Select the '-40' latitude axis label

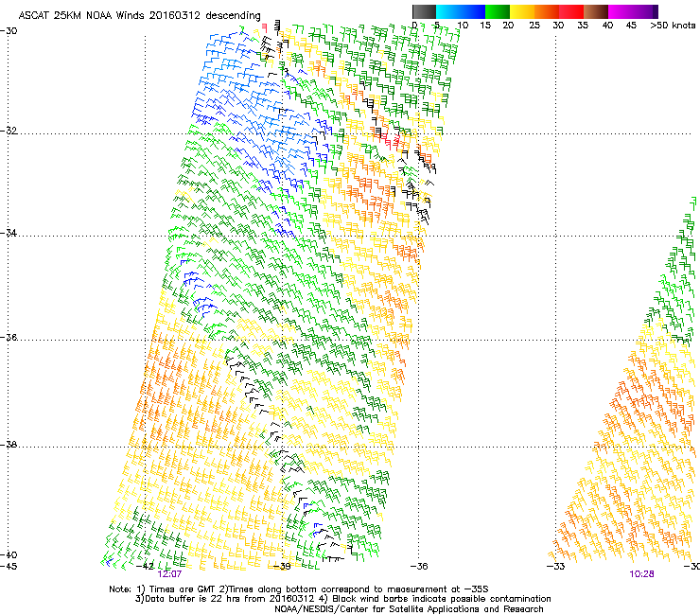coord(9,554)
